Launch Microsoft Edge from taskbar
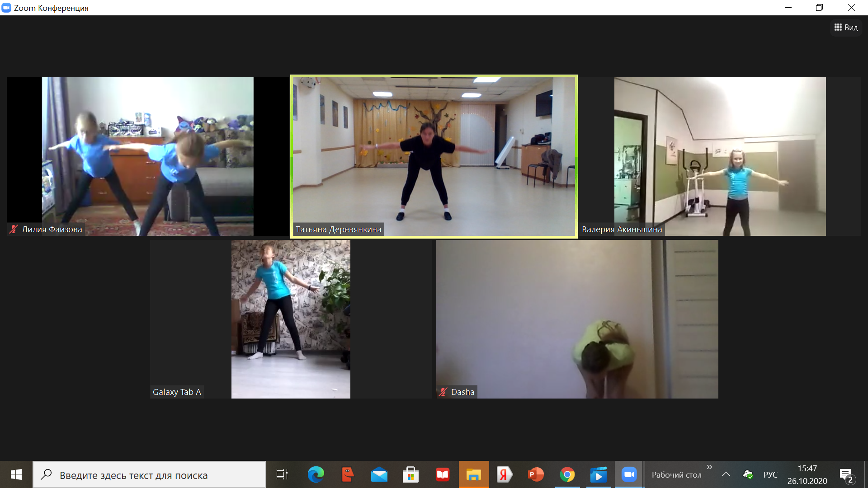Screen dimensions: 868x488 click(x=316, y=474)
